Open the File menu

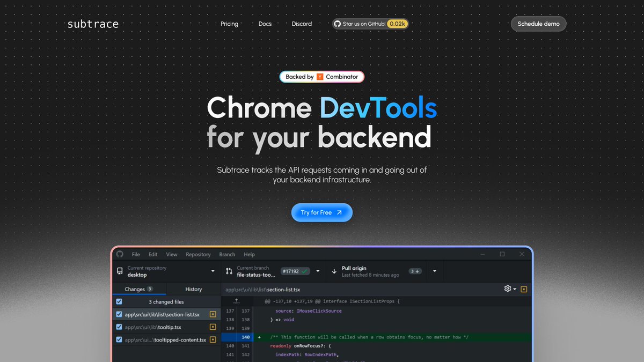136,254
